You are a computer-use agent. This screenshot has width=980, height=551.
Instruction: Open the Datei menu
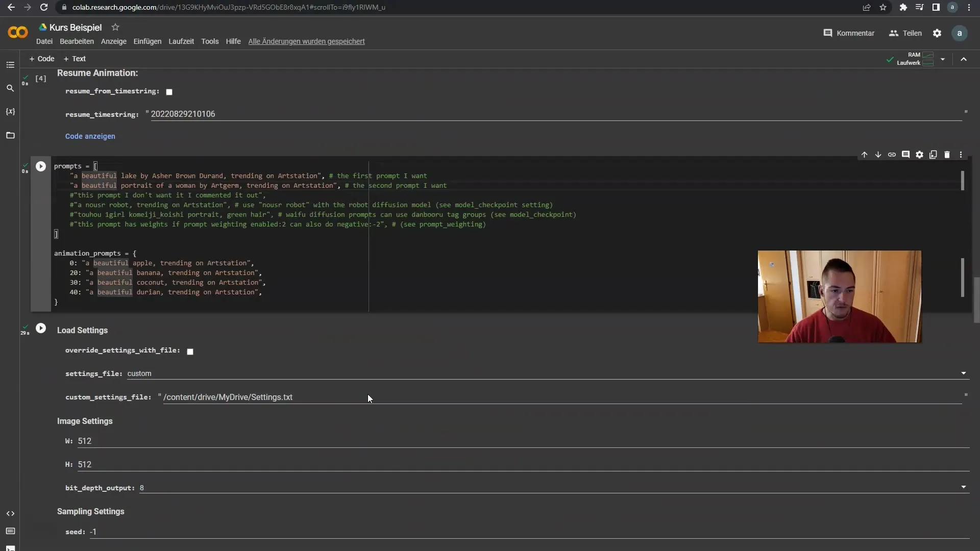coord(44,41)
